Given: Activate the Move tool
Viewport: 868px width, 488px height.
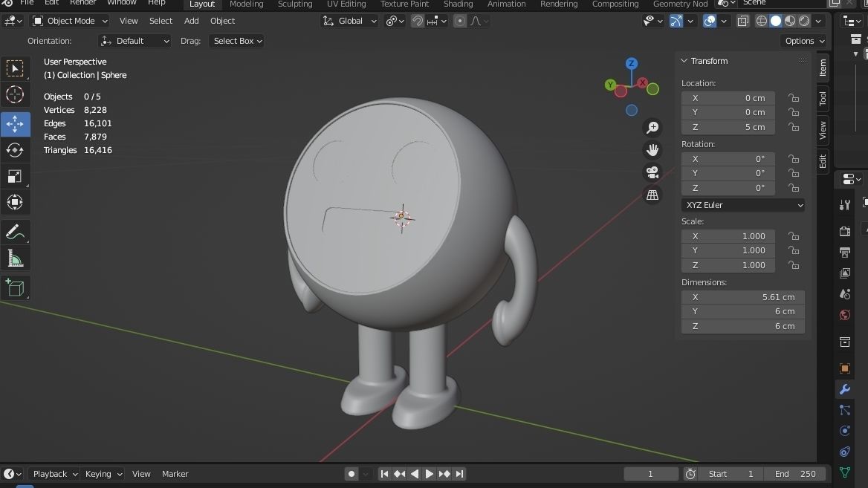Looking at the screenshot, I should pos(15,124).
